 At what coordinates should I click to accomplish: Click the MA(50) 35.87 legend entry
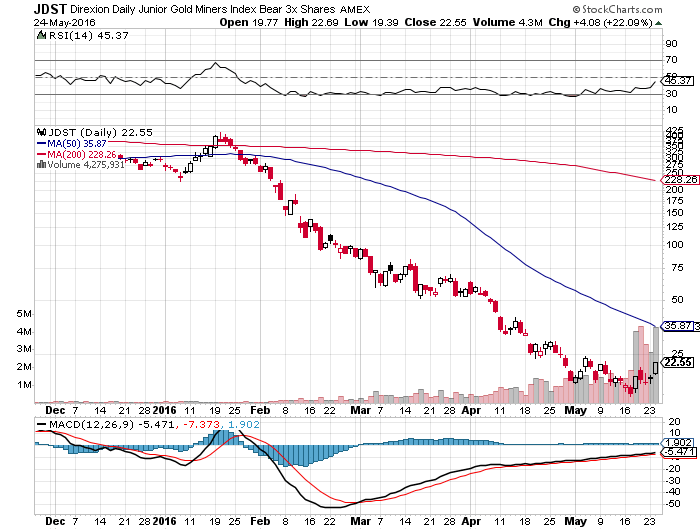pos(71,143)
